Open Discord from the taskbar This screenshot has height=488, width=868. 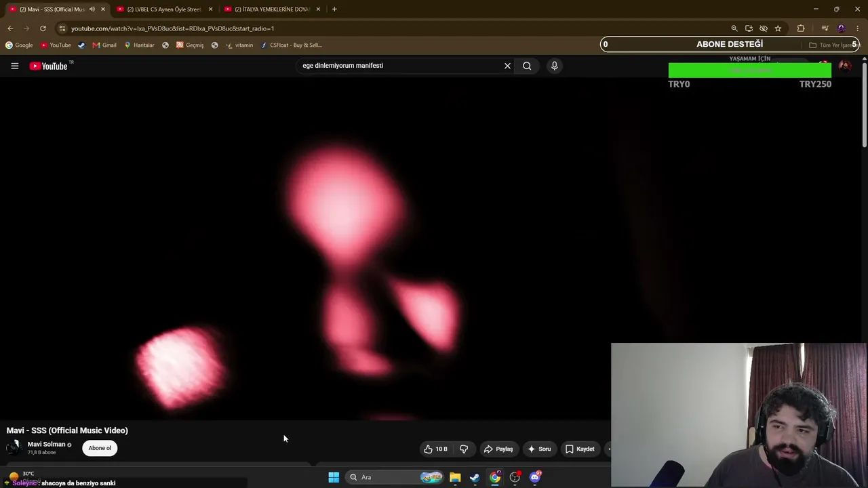click(535, 477)
